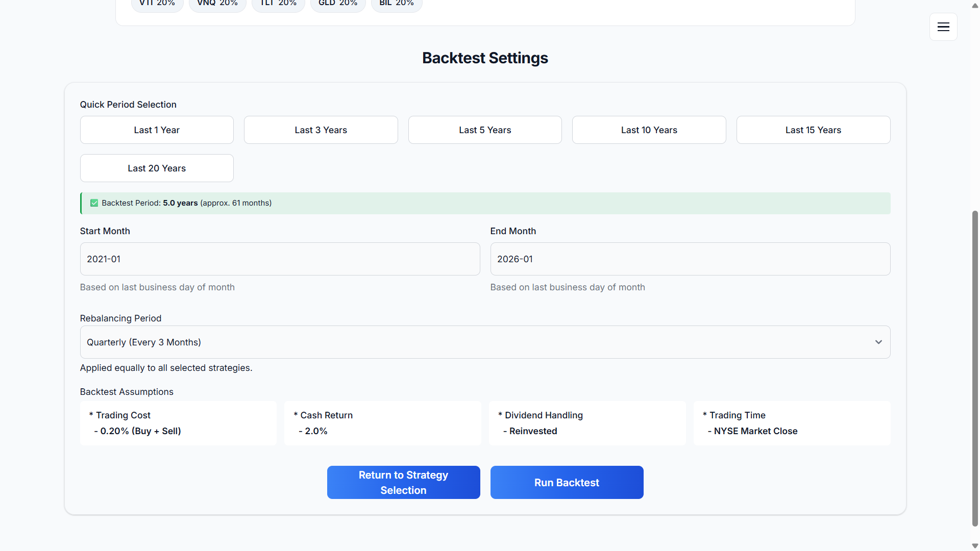Click the green checkmark in the Backtest Period banner

point(94,203)
